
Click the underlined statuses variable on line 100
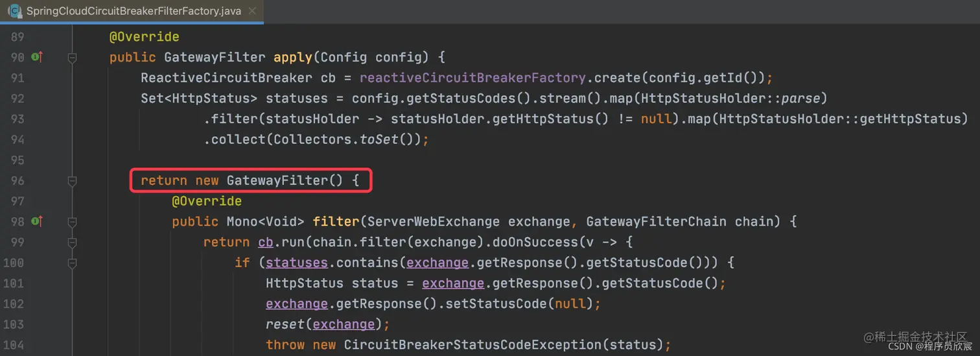pyautogui.click(x=297, y=263)
